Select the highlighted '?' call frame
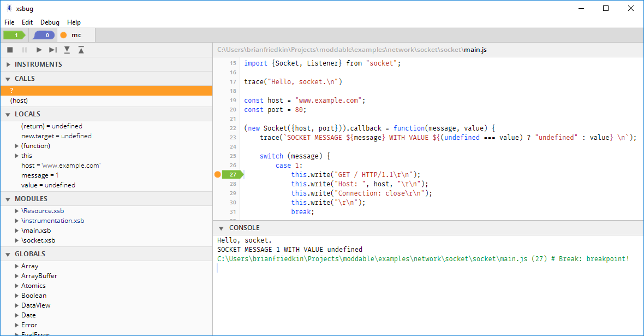 coord(106,91)
